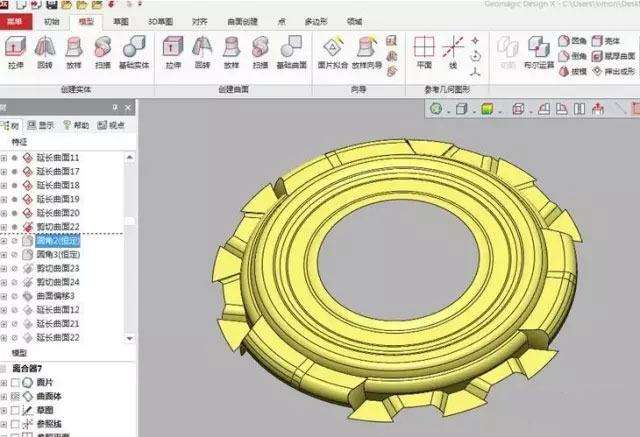Select 圆角3(恒定) in the feature tree
Screen dimensions: 640x437
[x=56, y=255]
